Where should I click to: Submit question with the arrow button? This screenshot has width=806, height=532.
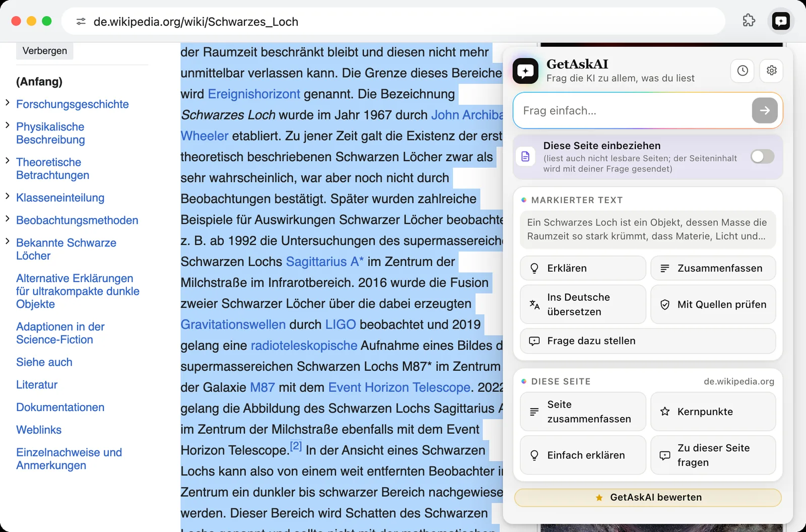click(x=765, y=110)
